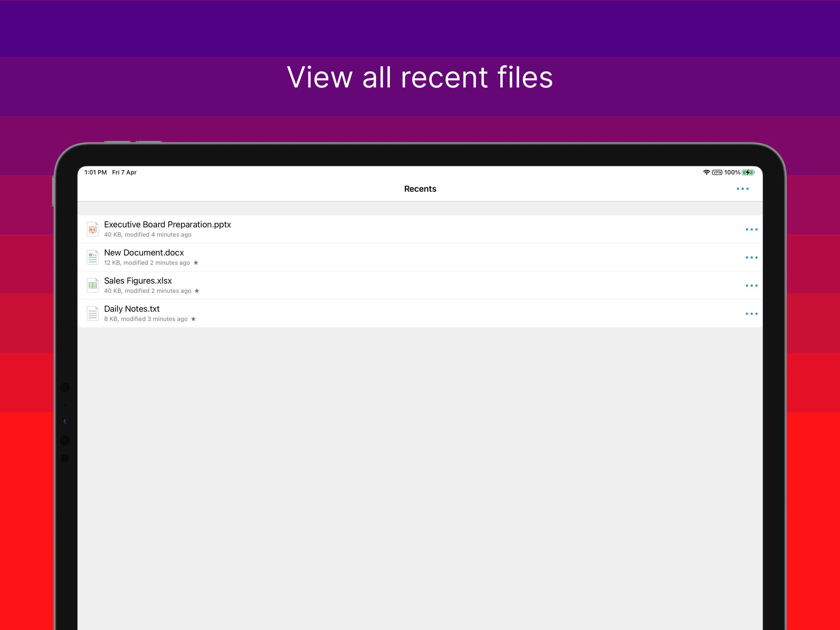840x630 pixels.
Task: Open Daily Notes.txt file
Action: 420,313
